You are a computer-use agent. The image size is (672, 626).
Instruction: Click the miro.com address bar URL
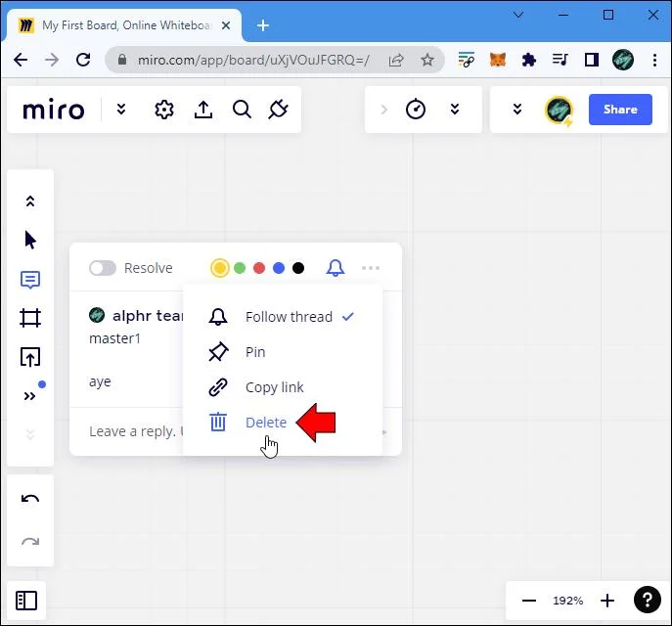(x=253, y=60)
